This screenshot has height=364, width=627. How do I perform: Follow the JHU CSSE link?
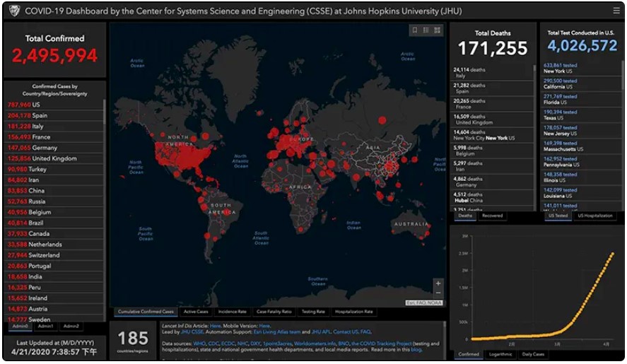192,332
